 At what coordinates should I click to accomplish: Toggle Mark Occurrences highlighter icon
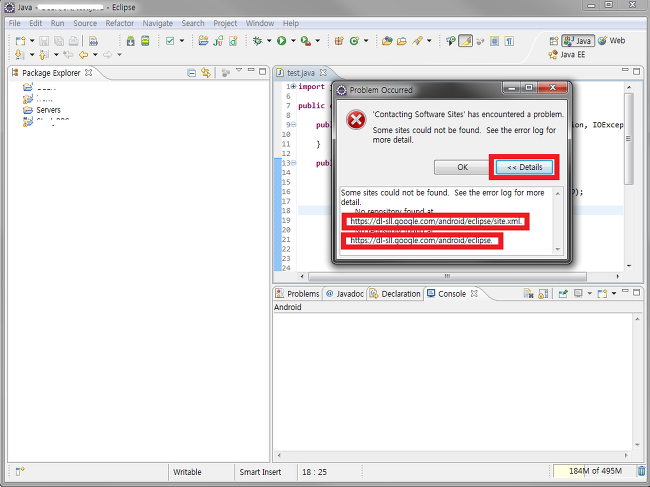[466, 41]
